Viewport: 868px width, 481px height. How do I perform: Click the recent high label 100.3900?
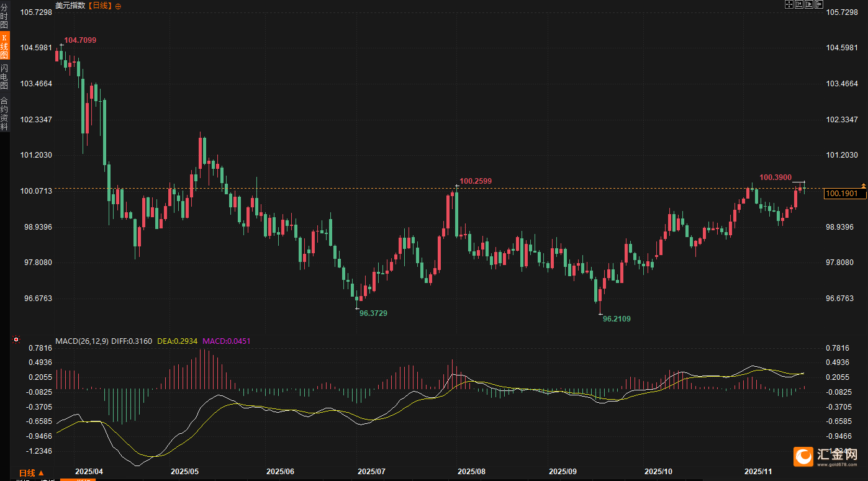[775, 178]
